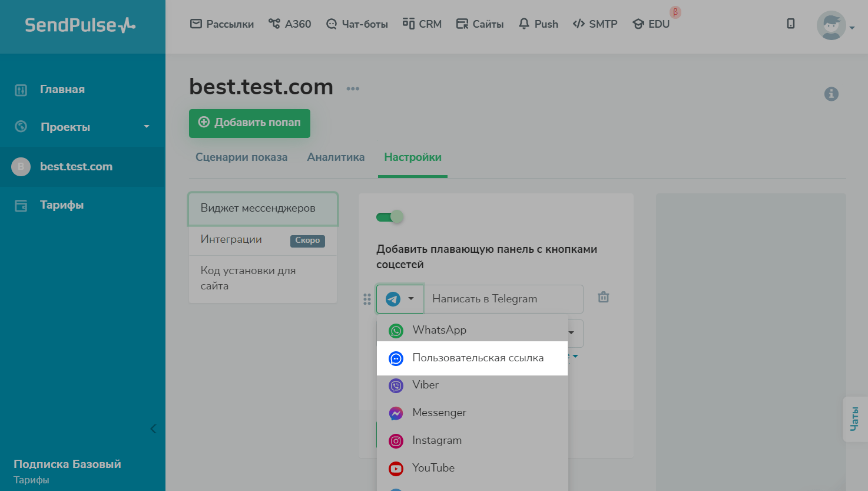Click Подписка Базовый subscription label
This screenshot has height=491, width=868.
67,464
